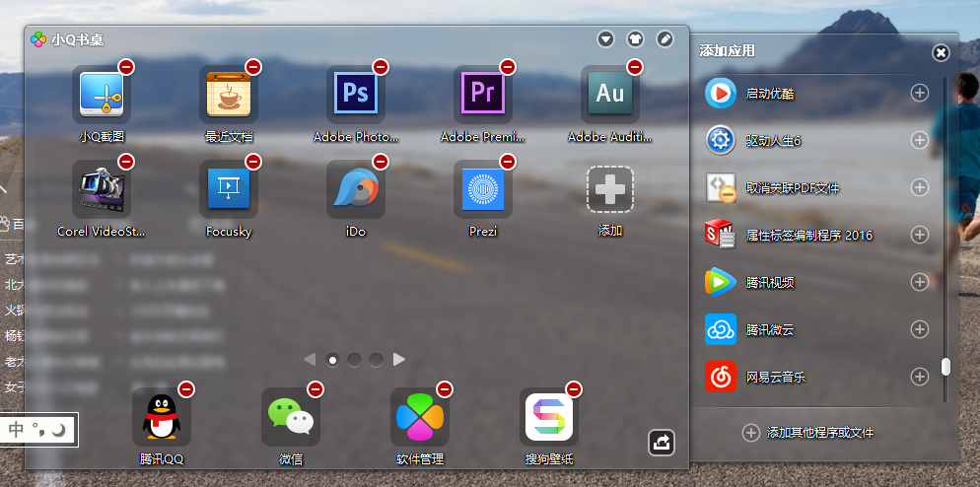The height and width of the screenshot is (487, 980).
Task: Add 取消关联PDF文件 with its plus button
Action: 920,187
